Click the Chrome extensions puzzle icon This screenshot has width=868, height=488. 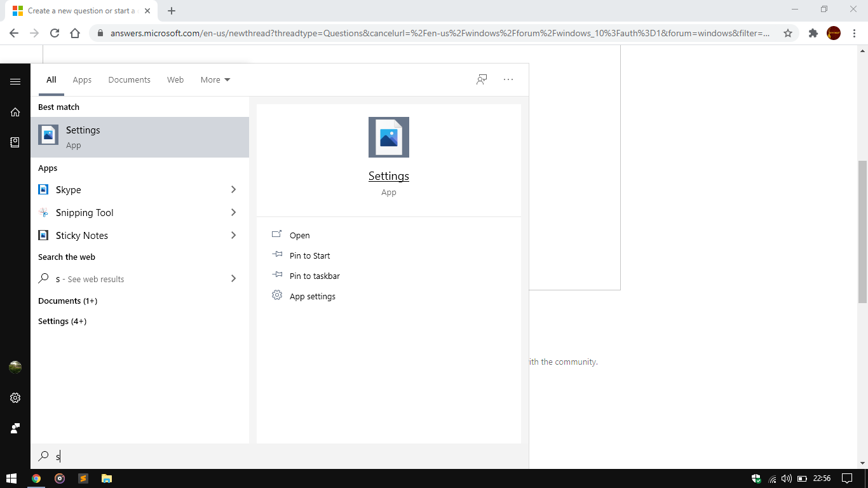pos(813,33)
